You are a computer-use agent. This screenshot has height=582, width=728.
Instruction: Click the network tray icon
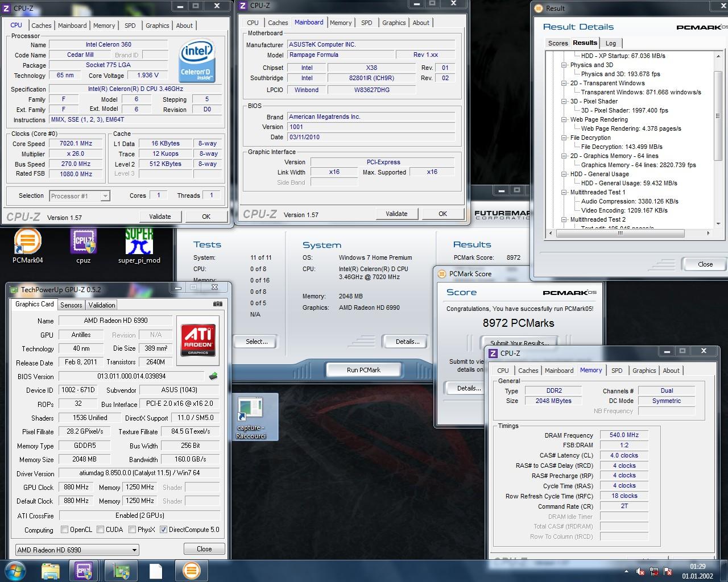[x=654, y=571]
